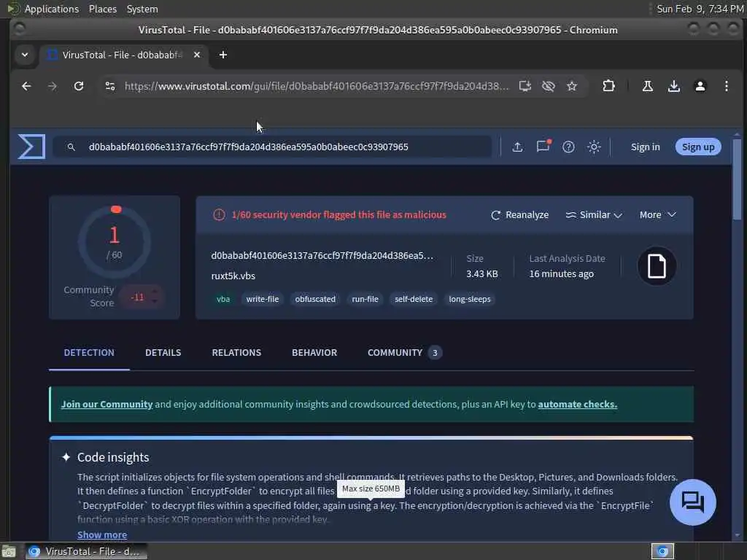Click the VirusTotal taskbar window button
The width and height of the screenshot is (747, 560).
tap(86, 551)
